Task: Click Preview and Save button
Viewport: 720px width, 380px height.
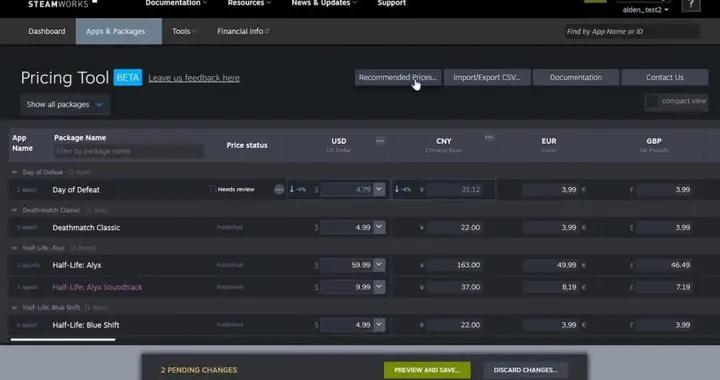Action: tap(427, 370)
